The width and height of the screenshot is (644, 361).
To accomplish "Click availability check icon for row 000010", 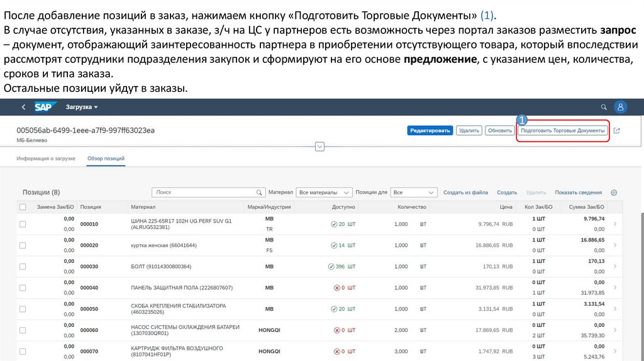I will coord(334,225).
